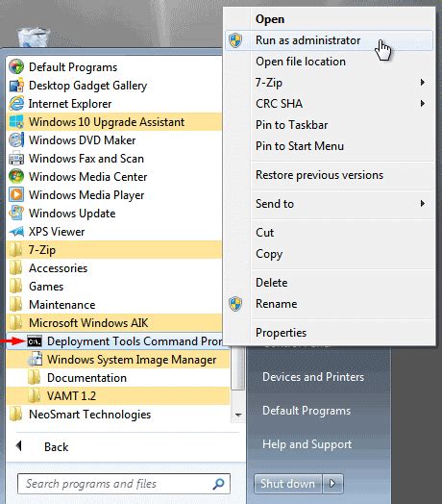
Task: Expand the 7-Zip context submenu arrow
Action: click(x=423, y=83)
